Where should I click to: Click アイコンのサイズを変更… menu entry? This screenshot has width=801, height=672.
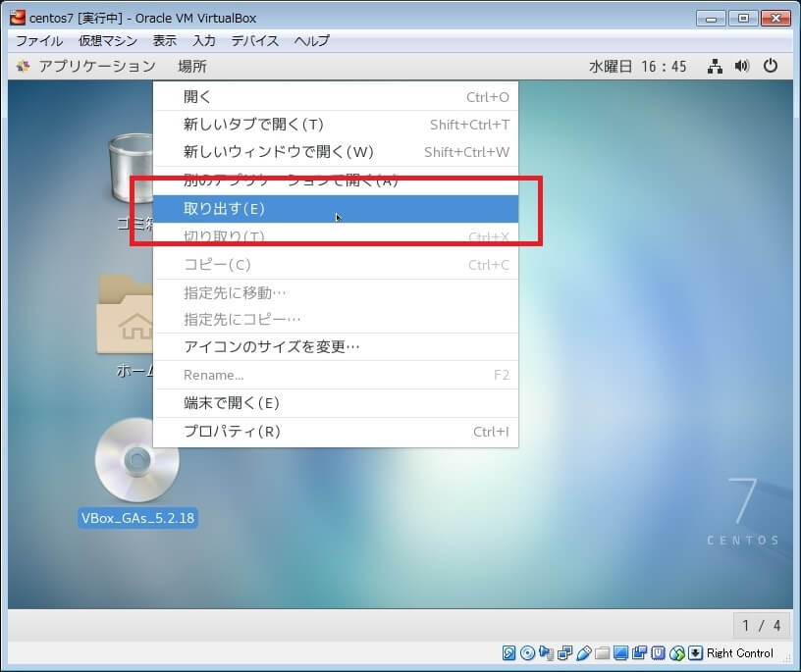pyautogui.click(x=272, y=347)
